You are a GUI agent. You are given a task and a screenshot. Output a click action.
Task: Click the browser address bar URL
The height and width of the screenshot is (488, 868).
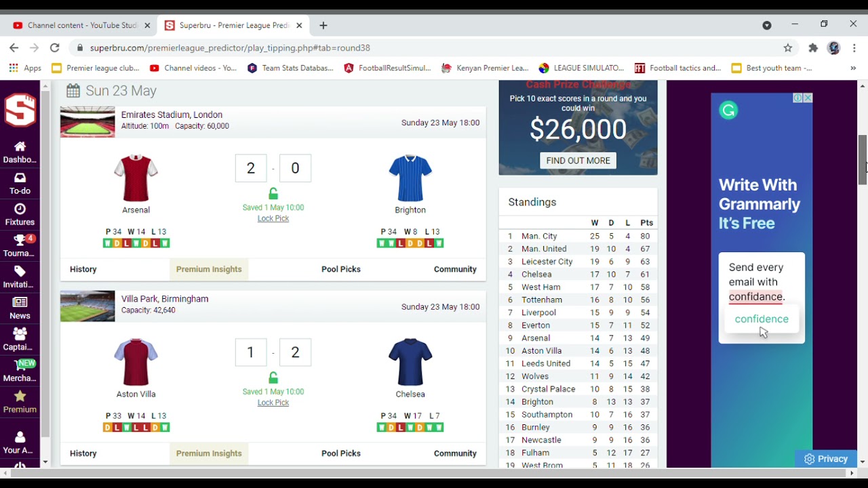click(x=230, y=48)
